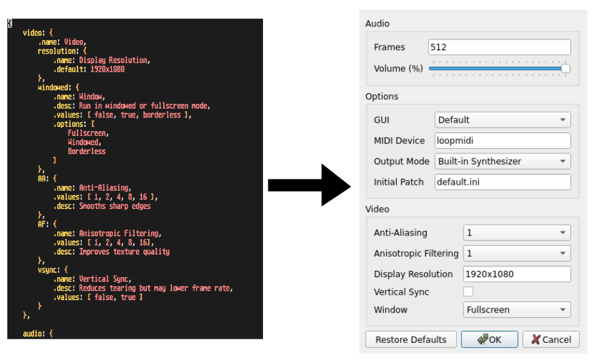This screenshot has height=364, width=596.
Task: Place cursor on "audio: {" code line
Action: point(37,334)
